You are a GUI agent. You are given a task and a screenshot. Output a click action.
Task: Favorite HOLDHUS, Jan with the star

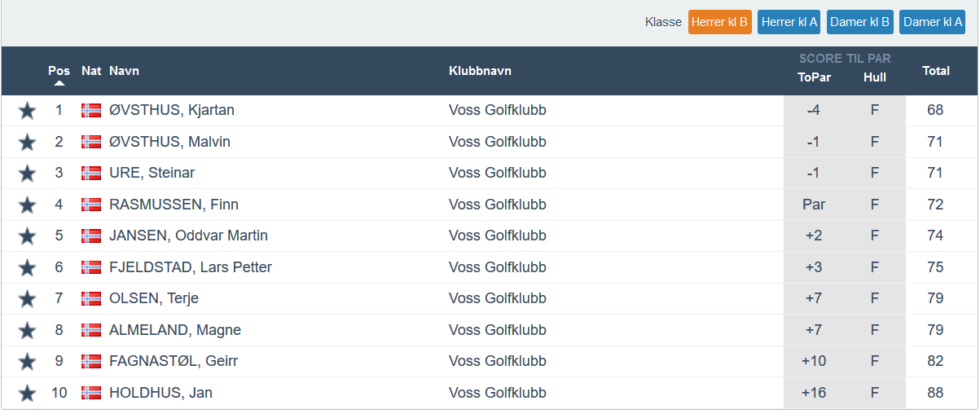[27, 394]
